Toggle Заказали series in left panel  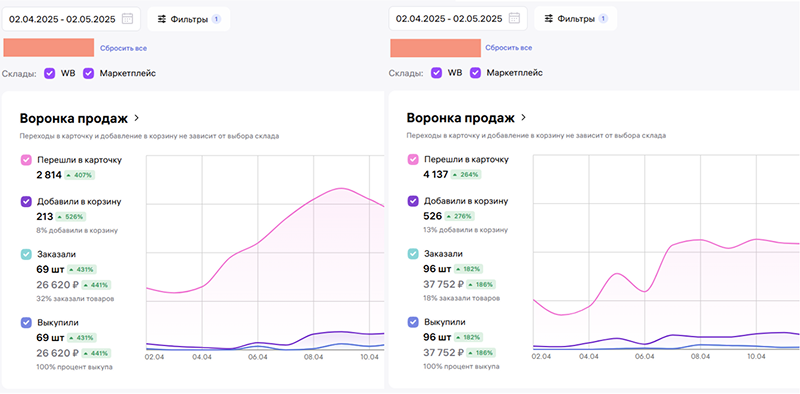point(26,254)
